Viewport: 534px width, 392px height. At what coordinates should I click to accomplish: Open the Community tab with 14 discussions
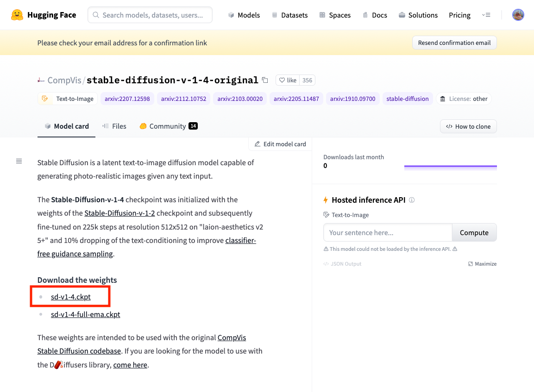168,126
